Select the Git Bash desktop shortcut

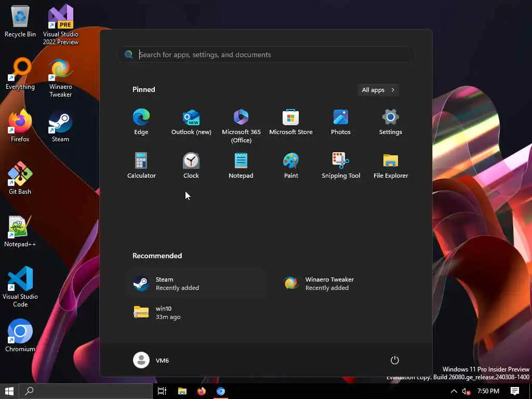pyautogui.click(x=20, y=179)
